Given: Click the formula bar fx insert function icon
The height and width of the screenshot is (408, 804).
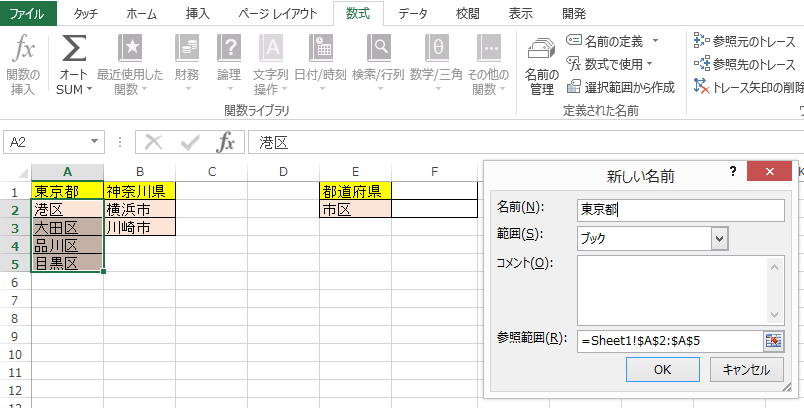Looking at the screenshot, I should point(225,142).
